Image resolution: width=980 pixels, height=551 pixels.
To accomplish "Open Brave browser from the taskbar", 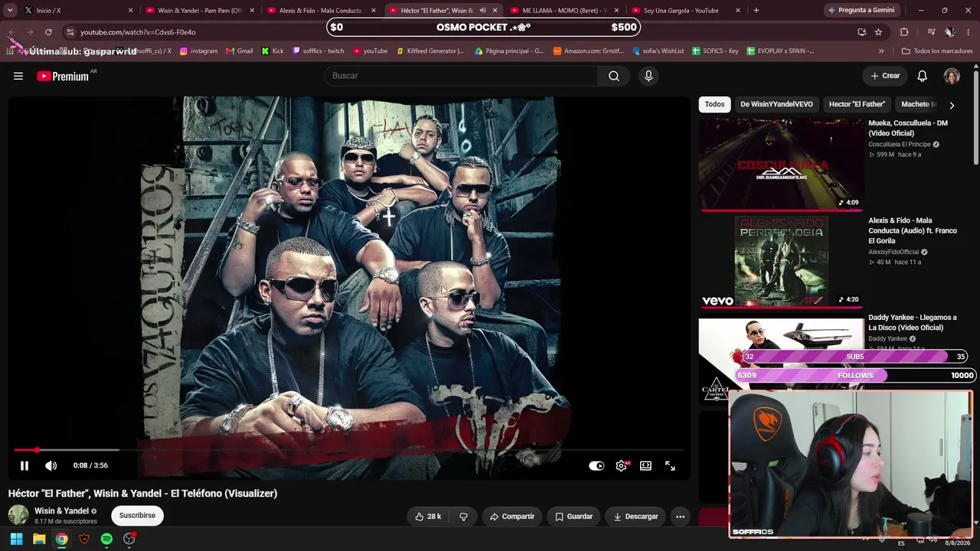I will click(84, 539).
